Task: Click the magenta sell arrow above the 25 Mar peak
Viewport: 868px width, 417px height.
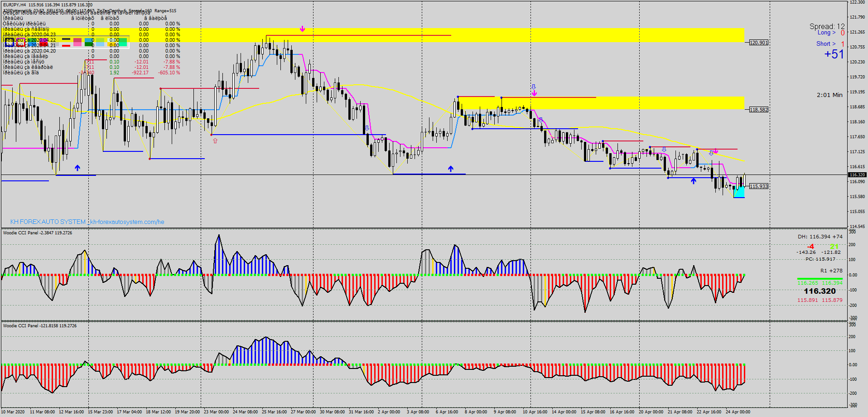Action: click(303, 28)
